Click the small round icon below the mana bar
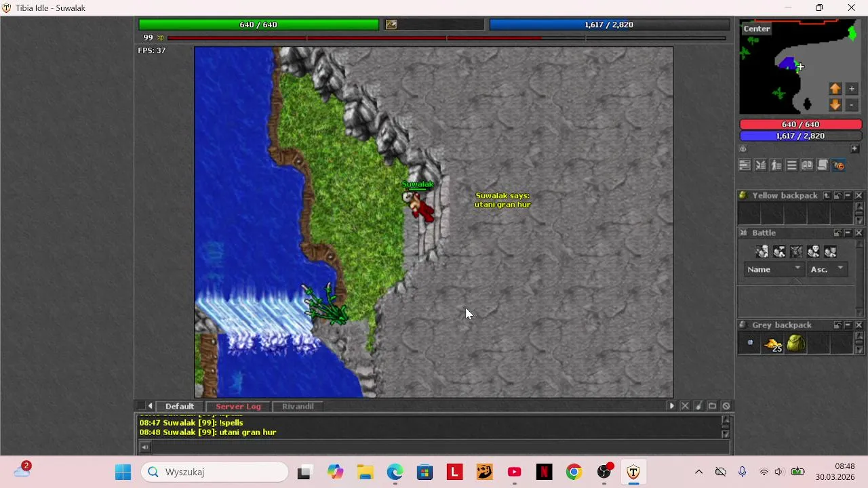The height and width of the screenshot is (488, 868). pyautogui.click(x=743, y=148)
